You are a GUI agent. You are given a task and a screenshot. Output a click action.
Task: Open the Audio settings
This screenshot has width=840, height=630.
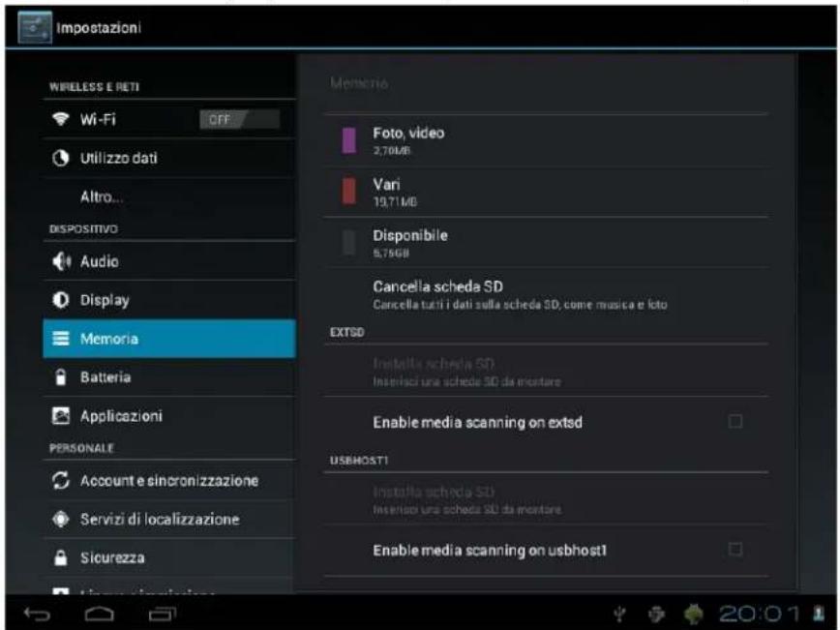[x=169, y=261]
